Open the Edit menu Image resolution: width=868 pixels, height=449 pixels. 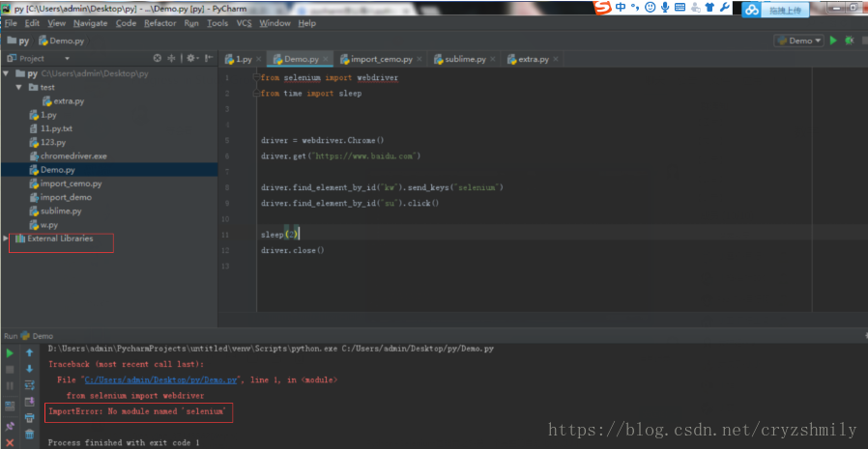tap(32, 23)
